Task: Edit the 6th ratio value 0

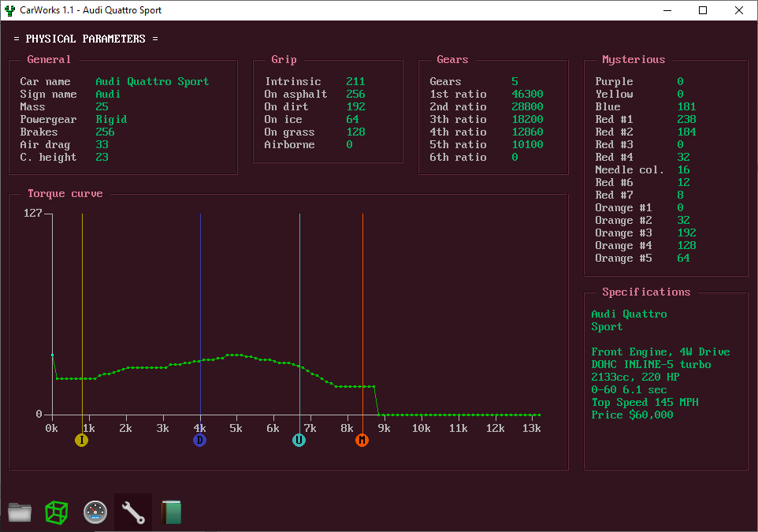Action: point(515,157)
